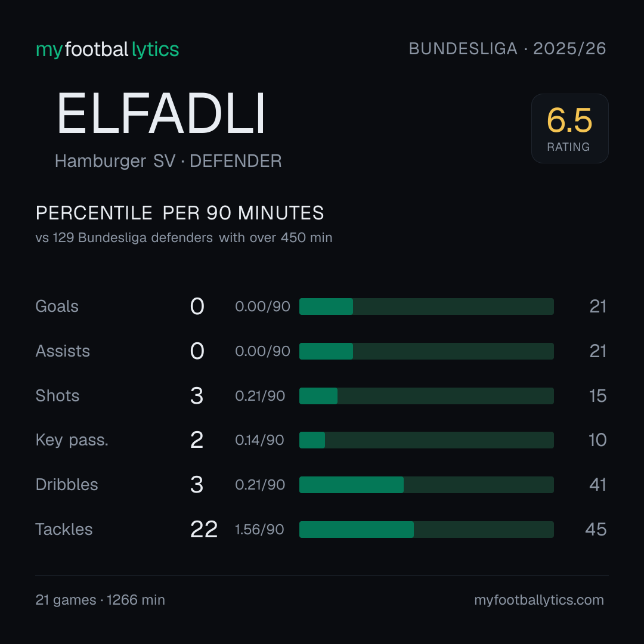Click the Percentile Per 90 Minutes heading
Viewport: 644px width, 644px height.
pyautogui.click(x=180, y=213)
